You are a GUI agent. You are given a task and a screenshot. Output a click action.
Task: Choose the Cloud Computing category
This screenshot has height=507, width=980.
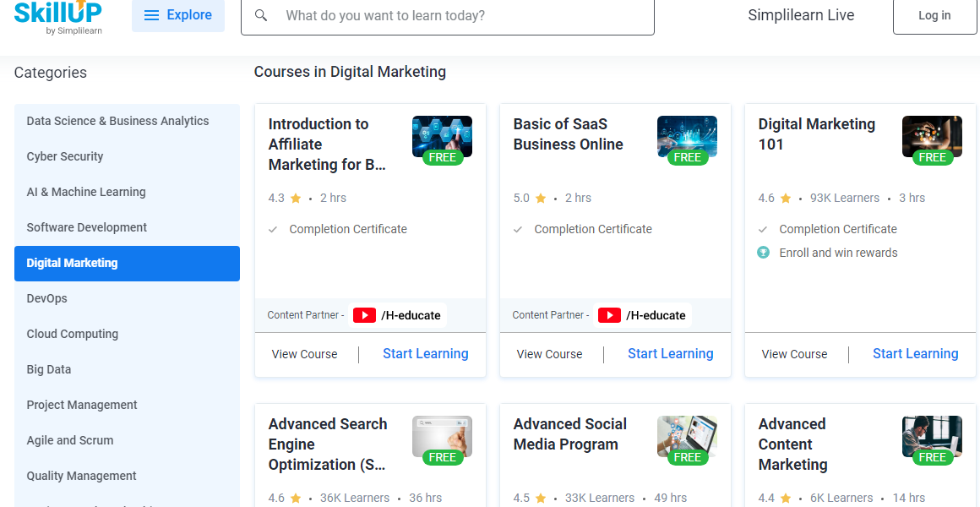pos(73,334)
